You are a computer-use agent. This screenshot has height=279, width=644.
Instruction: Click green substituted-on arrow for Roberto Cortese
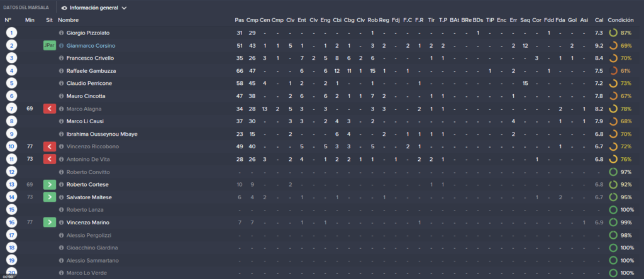point(49,185)
